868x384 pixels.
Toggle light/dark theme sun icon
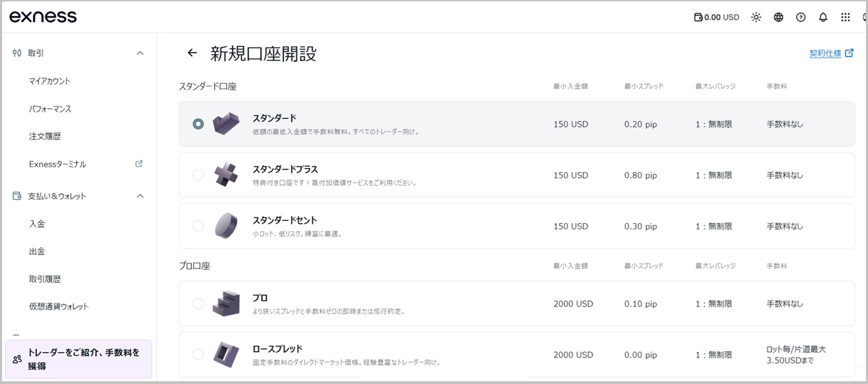(x=756, y=17)
